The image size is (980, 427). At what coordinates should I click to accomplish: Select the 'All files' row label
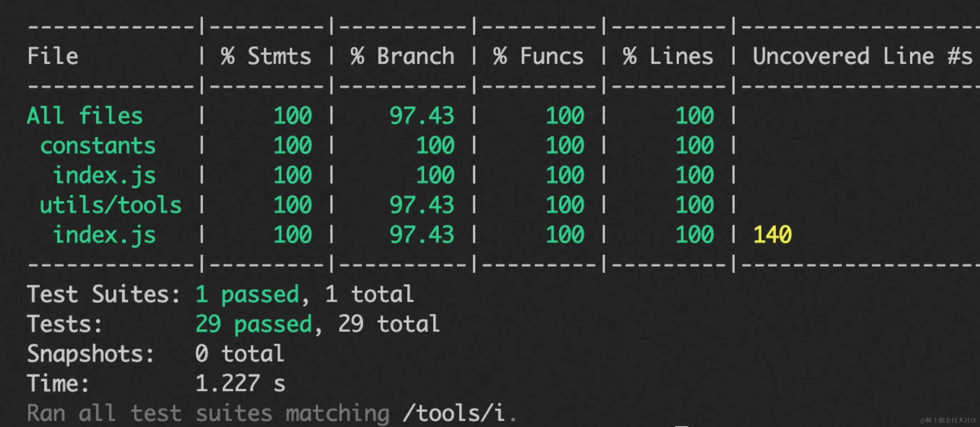tap(84, 116)
